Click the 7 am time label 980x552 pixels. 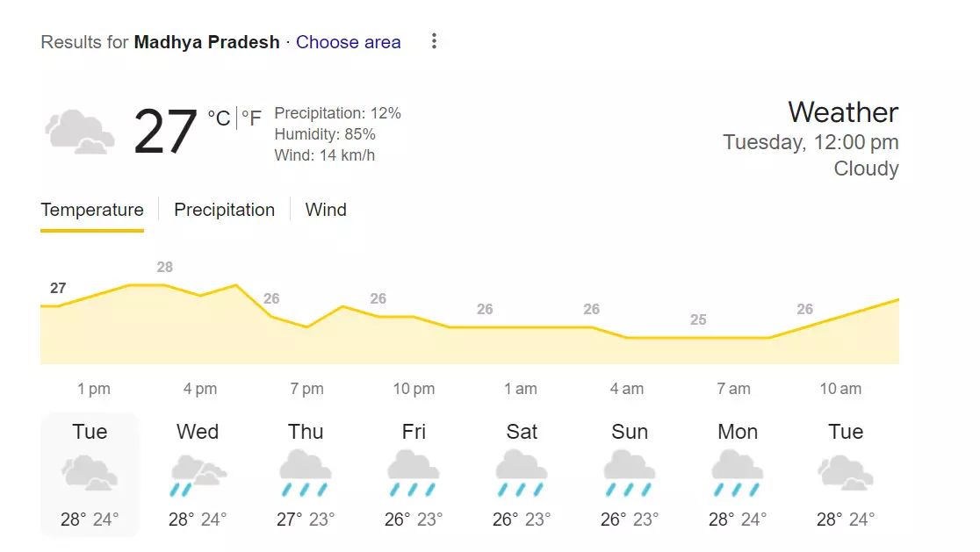click(x=733, y=389)
